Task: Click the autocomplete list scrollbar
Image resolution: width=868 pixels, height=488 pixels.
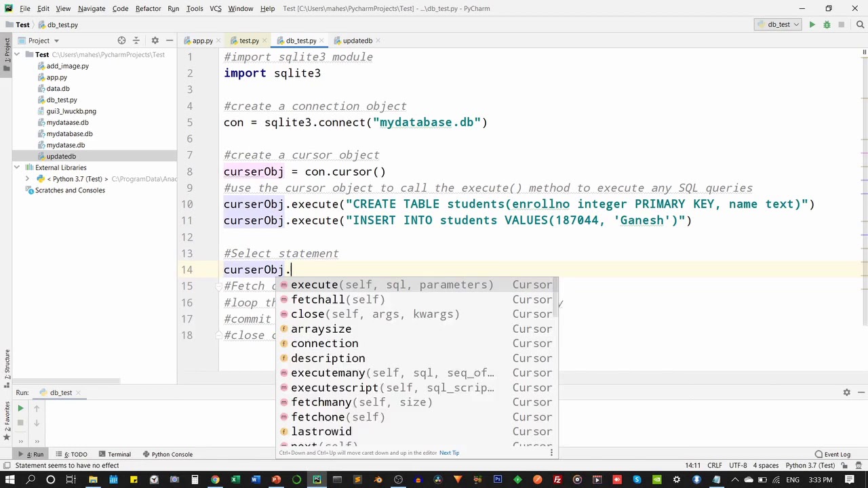Action: tap(556, 298)
